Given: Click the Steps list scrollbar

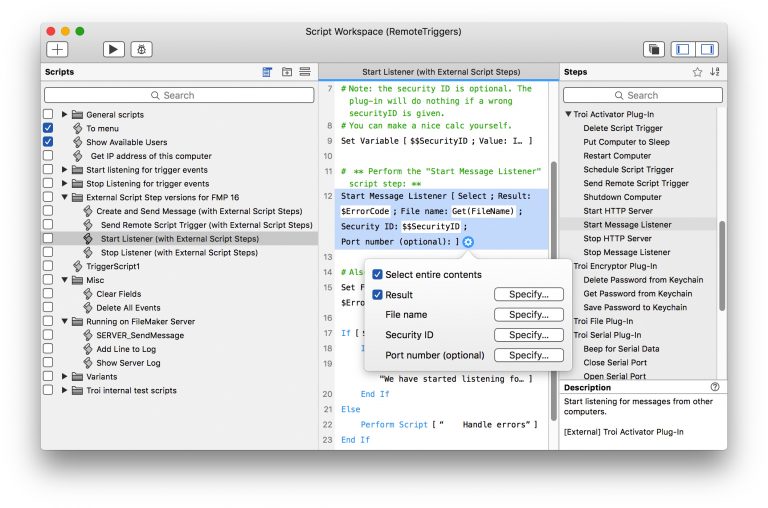Looking at the screenshot, I should [x=721, y=266].
